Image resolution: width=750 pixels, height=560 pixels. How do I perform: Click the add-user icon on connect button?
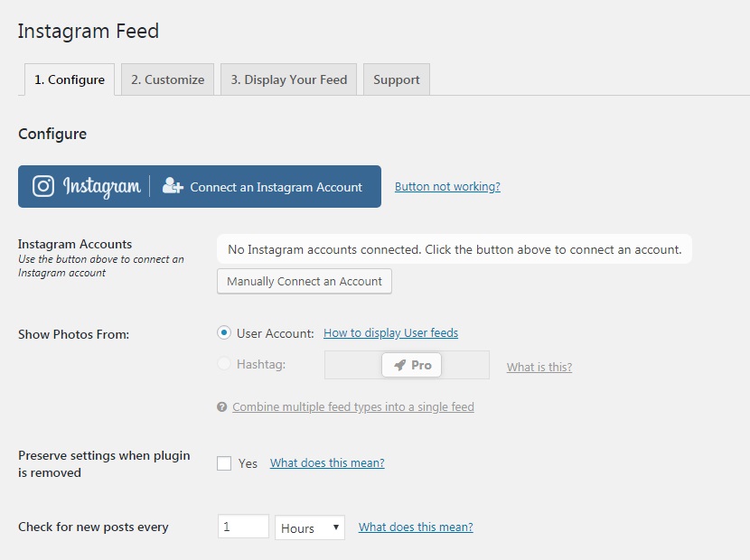coord(173,186)
